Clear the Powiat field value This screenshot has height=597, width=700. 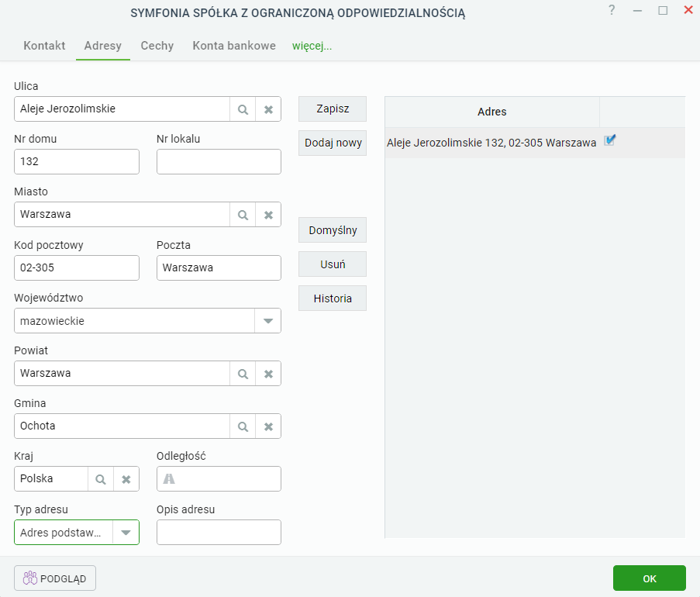coord(268,374)
